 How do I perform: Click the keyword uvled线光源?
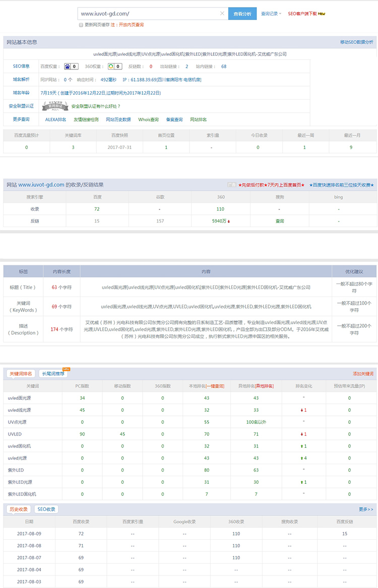click(x=20, y=410)
